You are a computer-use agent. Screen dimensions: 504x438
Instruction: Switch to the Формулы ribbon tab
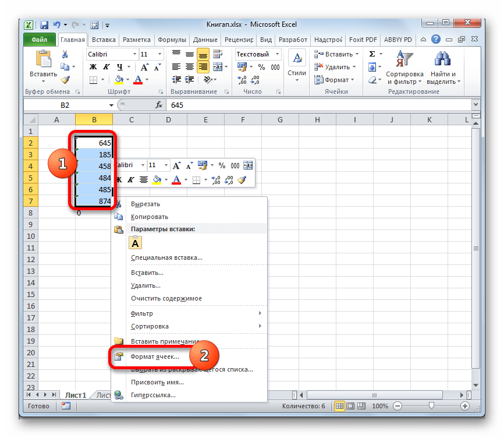[171, 40]
